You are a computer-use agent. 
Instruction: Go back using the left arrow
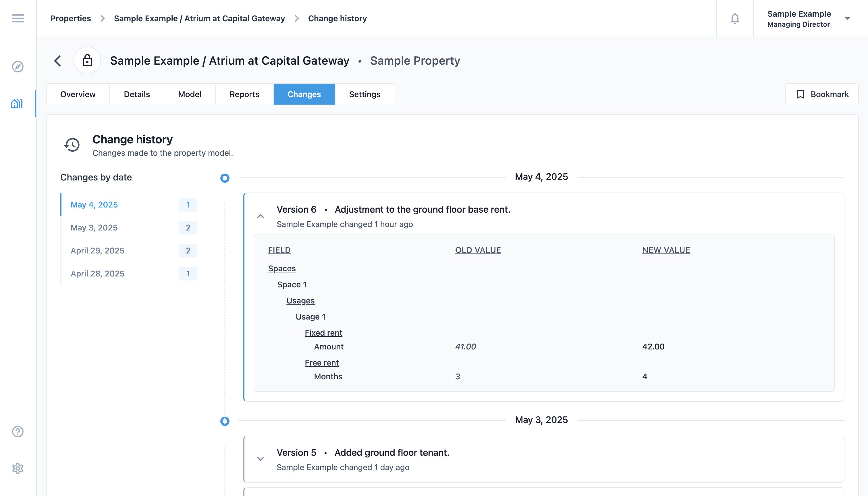[57, 61]
